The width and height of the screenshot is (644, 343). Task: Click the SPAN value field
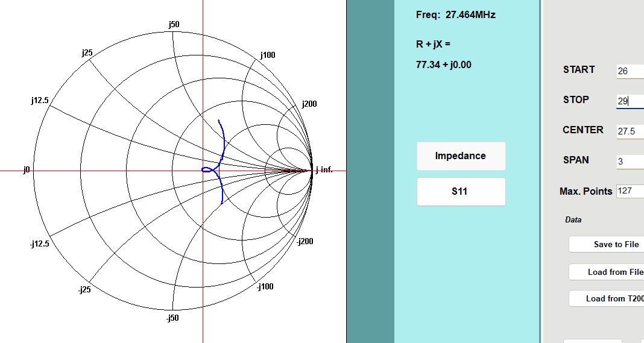630,162
